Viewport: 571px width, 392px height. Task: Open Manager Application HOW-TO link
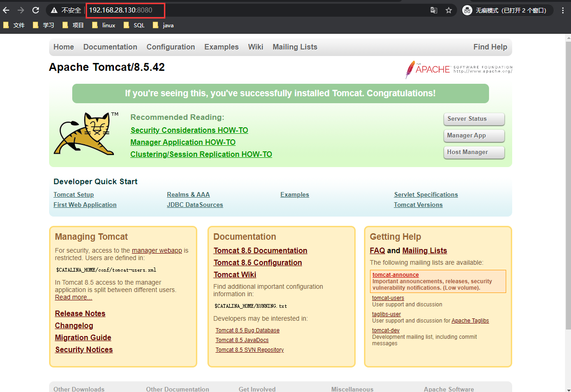(183, 143)
